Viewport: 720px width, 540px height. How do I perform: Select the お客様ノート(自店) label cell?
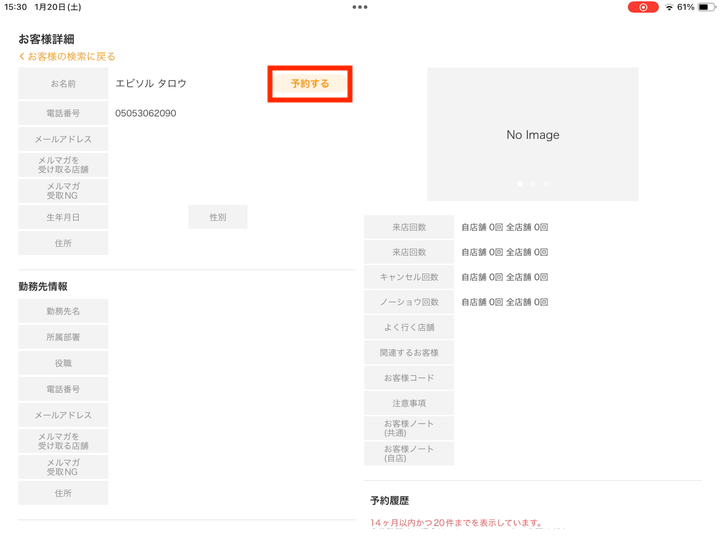[409, 454]
